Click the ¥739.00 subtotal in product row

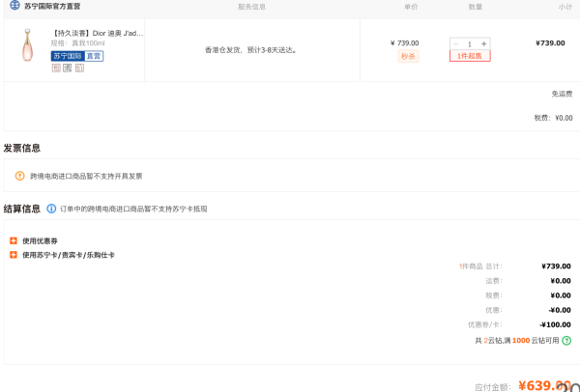click(550, 43)
